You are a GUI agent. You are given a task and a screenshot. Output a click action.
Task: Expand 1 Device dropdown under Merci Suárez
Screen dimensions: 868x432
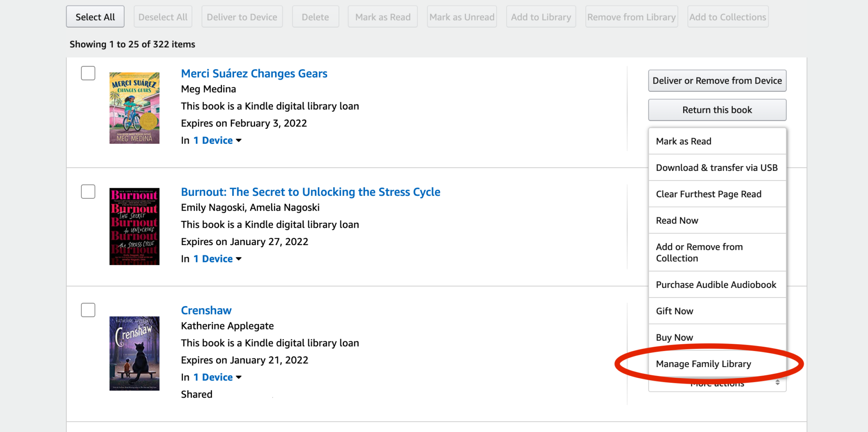[x=217, y=140]
